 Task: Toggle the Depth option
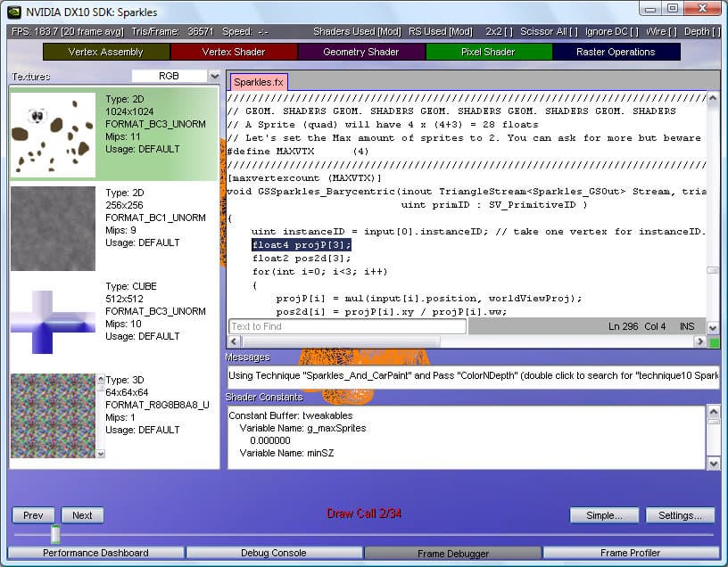[x=702, y=31]
